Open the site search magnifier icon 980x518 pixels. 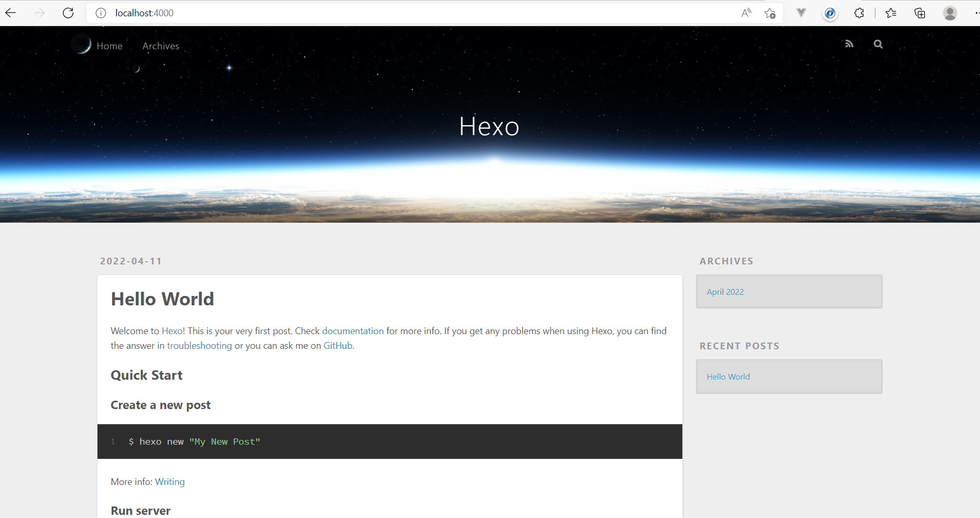tap(878, 44)
